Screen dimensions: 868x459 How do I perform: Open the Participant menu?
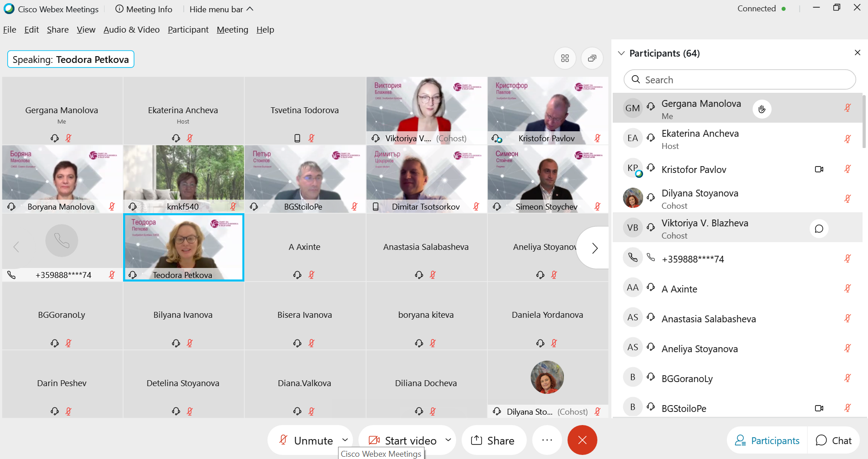click(x=188, y=30)
